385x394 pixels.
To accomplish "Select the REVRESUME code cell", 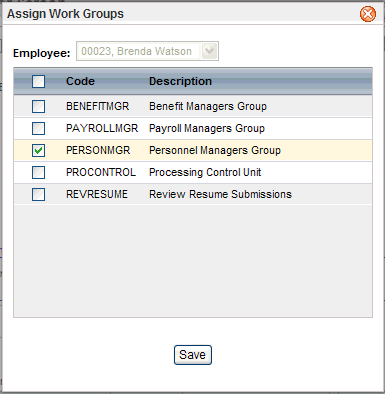I will [x=97, y=194].
